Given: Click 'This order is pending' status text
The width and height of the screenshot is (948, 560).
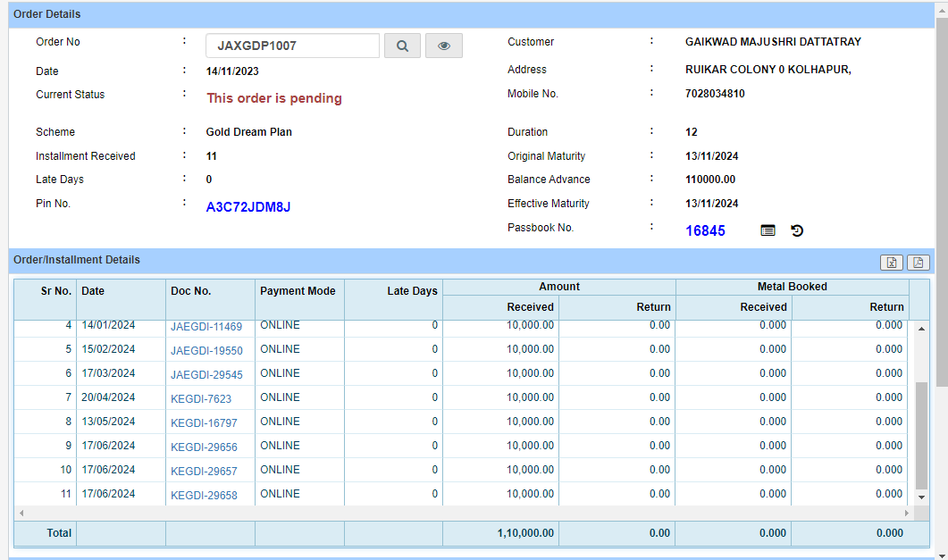Looking at the screenshot, I should click(x=274, y=98).
